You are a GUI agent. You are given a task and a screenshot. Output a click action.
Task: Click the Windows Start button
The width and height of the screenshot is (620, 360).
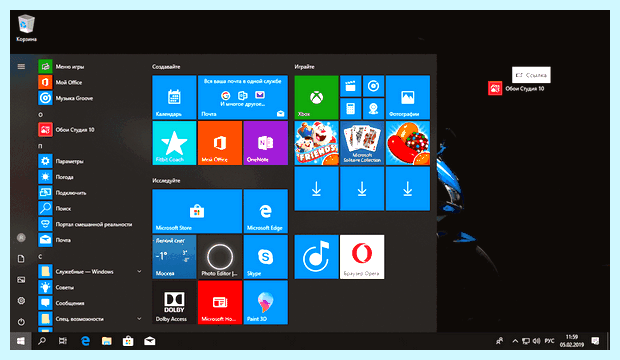tap(21, 341)
